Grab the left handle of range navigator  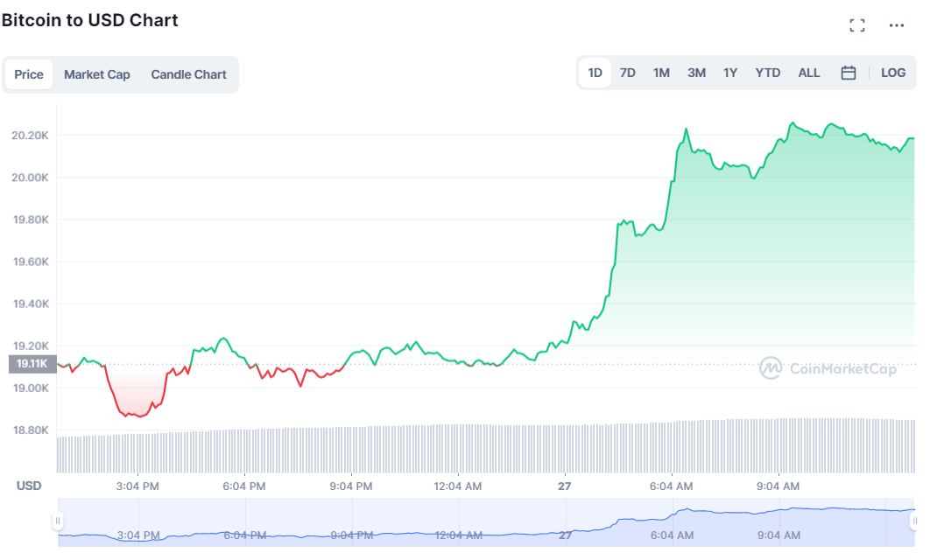(x=58, y=521)
